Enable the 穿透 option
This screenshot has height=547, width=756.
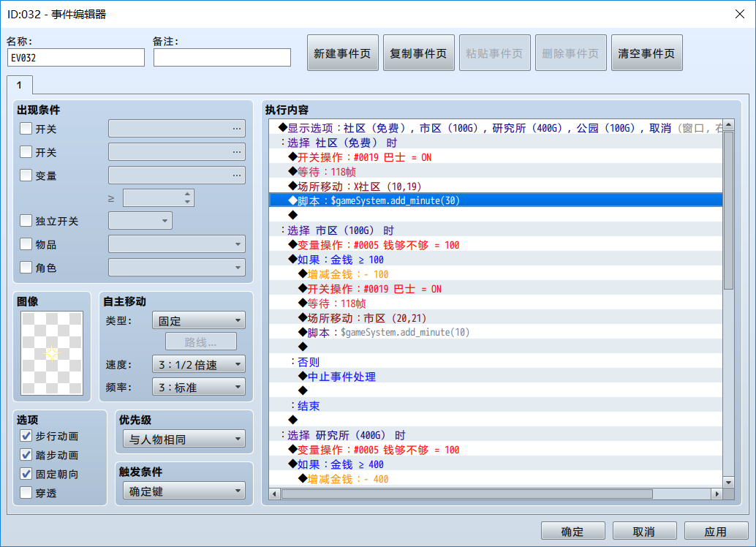point(26,493)
